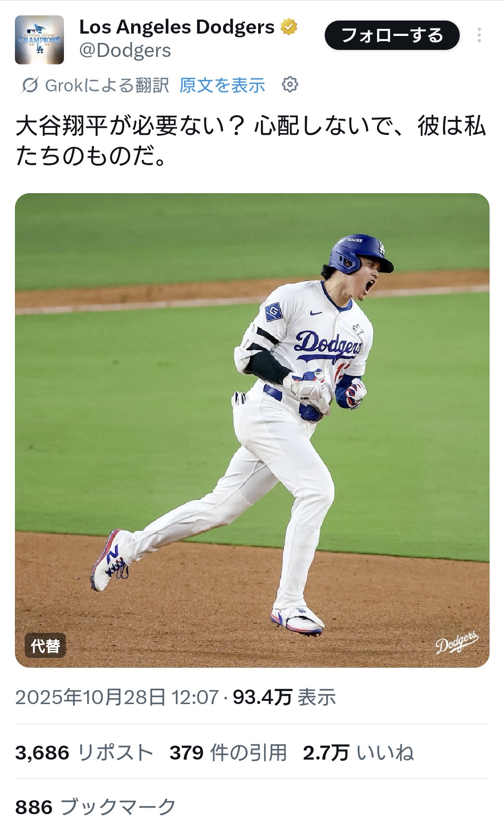The height and width of the screenshot is (831, 504).
Task: Select the translated tweet text
Action: (251, 140)
